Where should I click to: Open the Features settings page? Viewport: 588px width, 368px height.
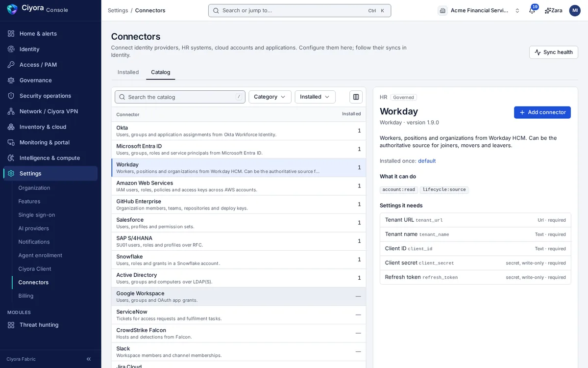point(29,201)
